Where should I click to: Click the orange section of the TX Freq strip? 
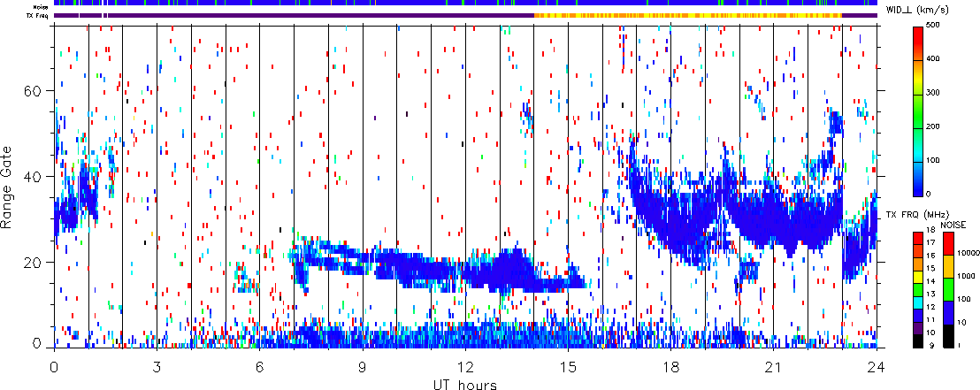point(690,15)
